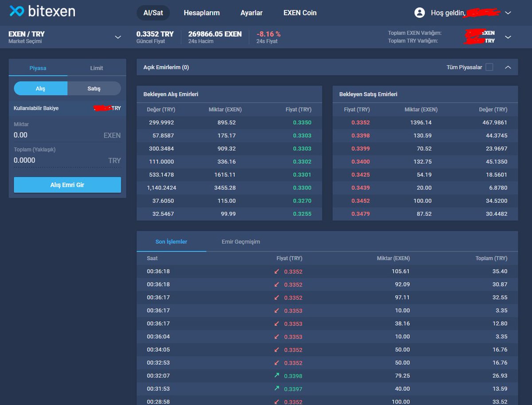Screen dimensions: 532x405
Task: Click the sell order amount 1396.14
Action: click(421, 123)
